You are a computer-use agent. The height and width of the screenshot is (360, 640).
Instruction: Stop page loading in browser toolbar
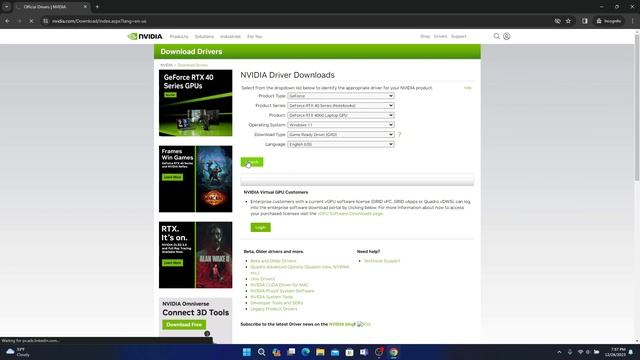click(x=31, y=21)
